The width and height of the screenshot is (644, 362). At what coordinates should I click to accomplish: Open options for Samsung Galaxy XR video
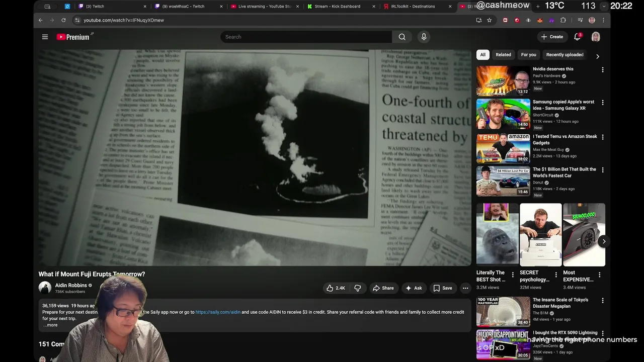coord(602,103)
